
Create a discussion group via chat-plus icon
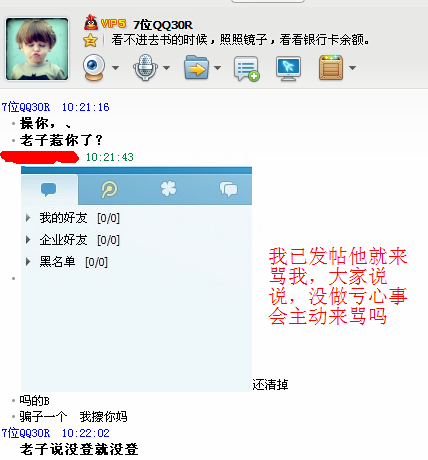(x=247, y=68)
